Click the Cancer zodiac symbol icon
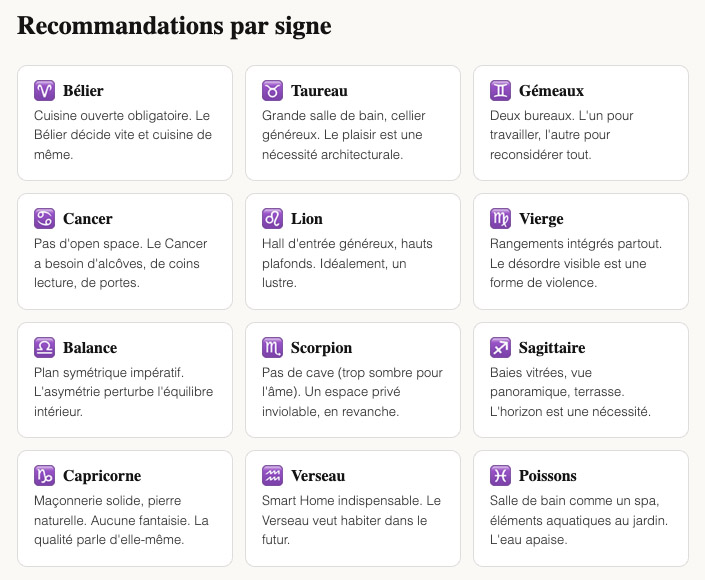This screenshot has width=705, height=580. 44,219
